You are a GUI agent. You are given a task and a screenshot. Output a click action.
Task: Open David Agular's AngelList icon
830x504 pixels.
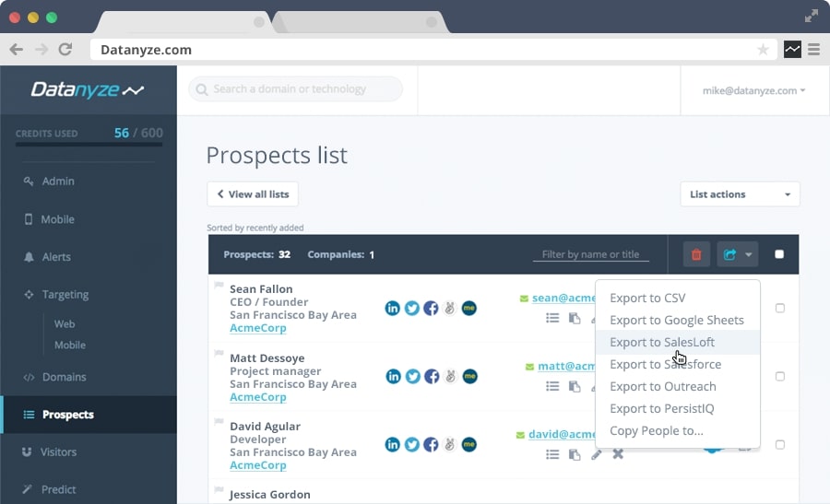coord(449,445)
